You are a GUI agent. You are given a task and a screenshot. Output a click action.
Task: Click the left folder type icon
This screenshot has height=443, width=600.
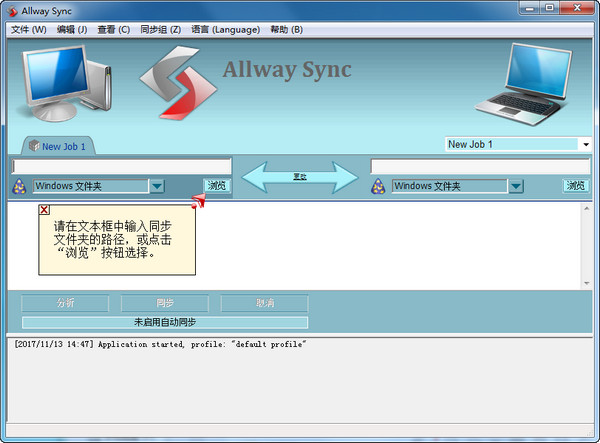[x=19, y=186]
